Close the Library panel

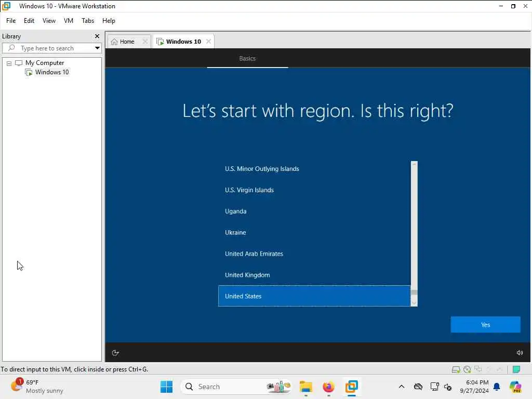(97, 36)
